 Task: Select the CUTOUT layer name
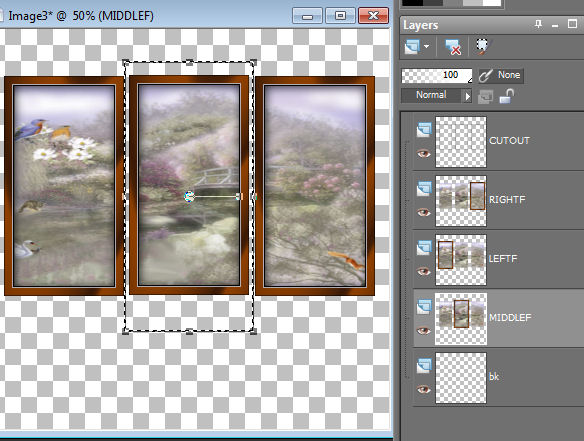[x=509, y=141]
